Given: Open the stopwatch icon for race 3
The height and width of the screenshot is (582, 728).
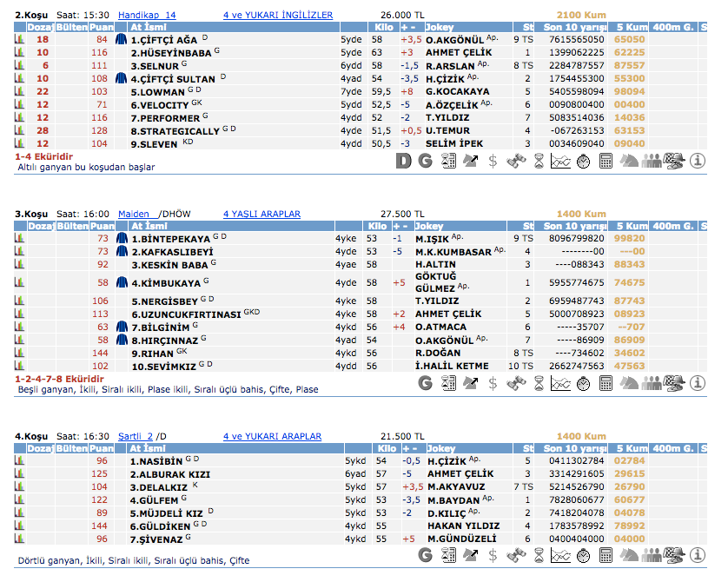Looking at the screenshot, I should (584, 382).
